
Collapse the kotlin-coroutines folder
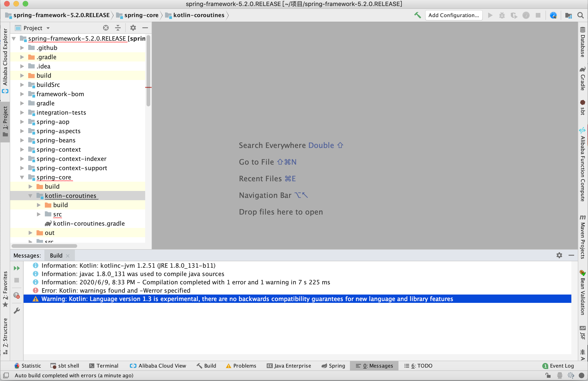pyautogui.click(x=30, y=196)
